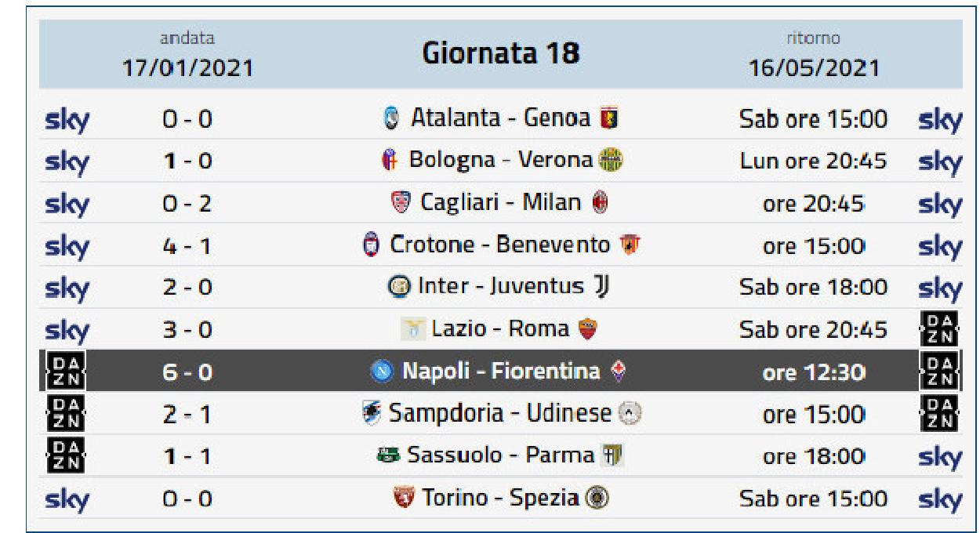
Task: Click the andata date 17/01/2021
Action: click(x=187, y=68)
